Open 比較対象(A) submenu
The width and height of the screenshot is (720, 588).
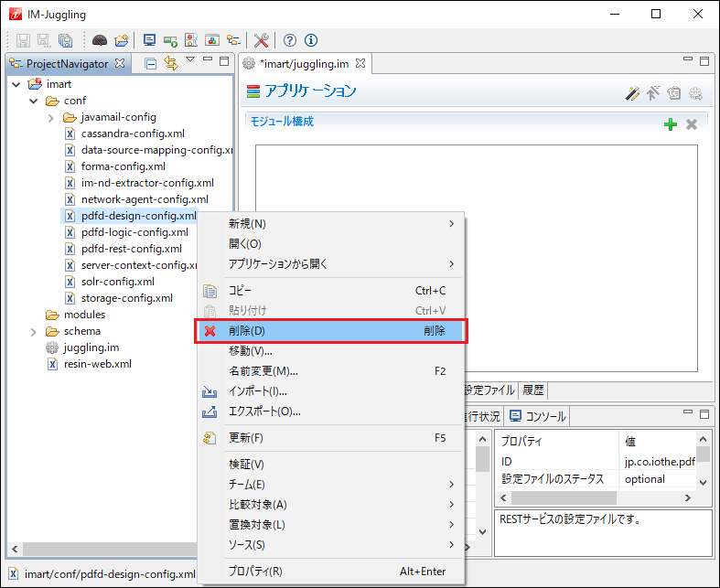(x=330, y=505)
